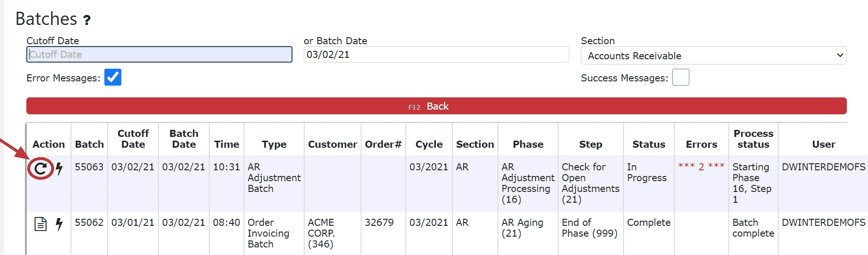
Task: Click the lightning bolt icon for batch 55062
Action: click(x=59, y=224)
